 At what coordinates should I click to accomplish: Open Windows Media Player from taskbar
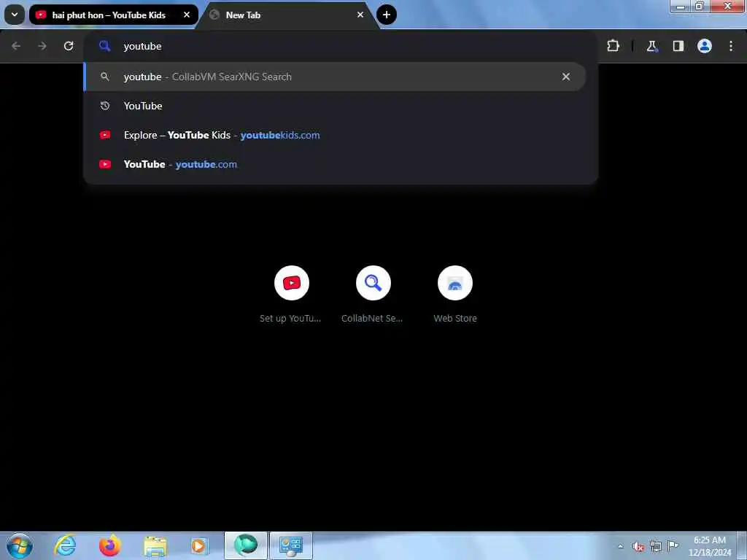tap(199, 545)
